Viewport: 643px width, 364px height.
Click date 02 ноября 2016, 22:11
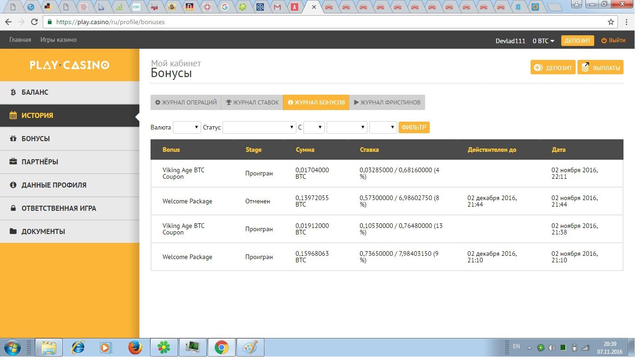575,173
